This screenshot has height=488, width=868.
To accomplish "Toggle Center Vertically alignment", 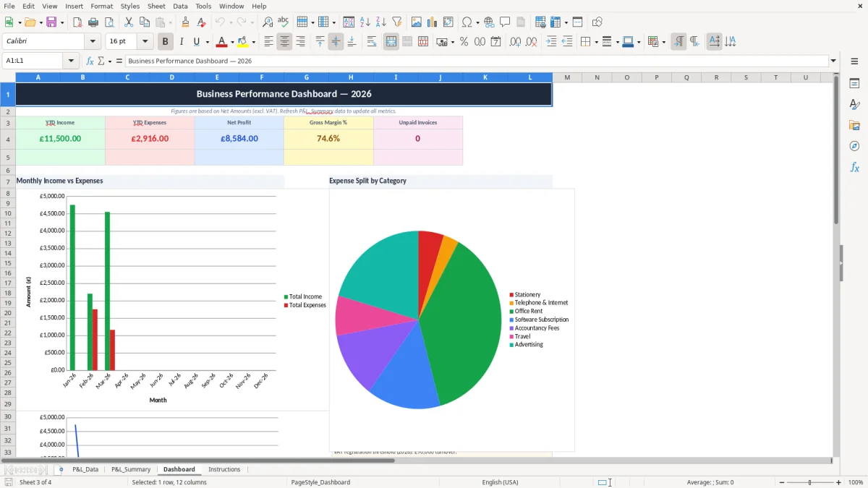I will coord(336,42).
